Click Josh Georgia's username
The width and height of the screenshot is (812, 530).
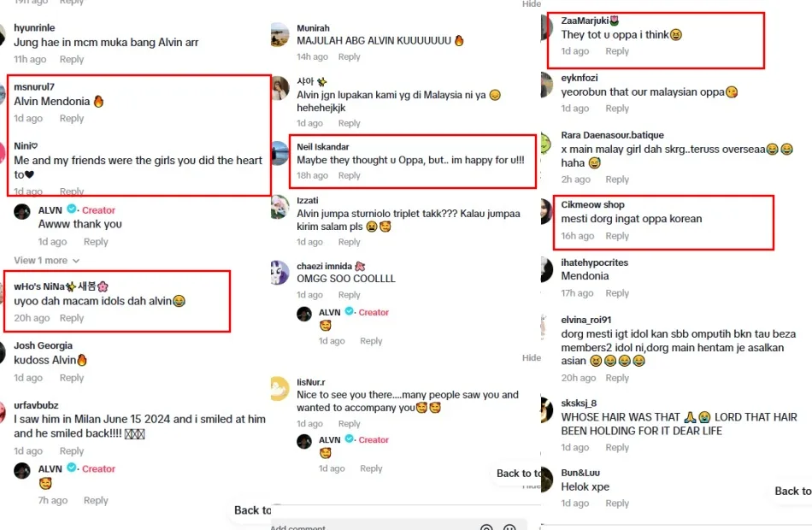pos(43,345)
